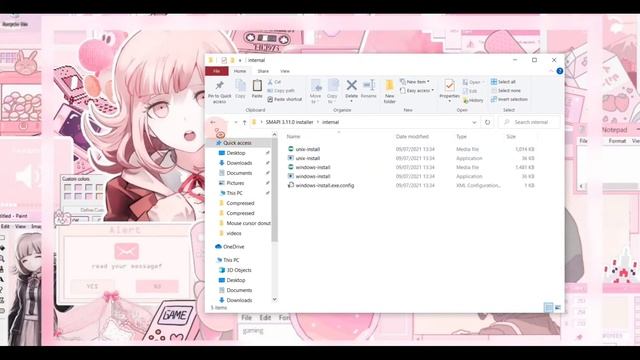Switch to the View ribbon tab
This screenshot has height=360, width=640.
[284, 71]
